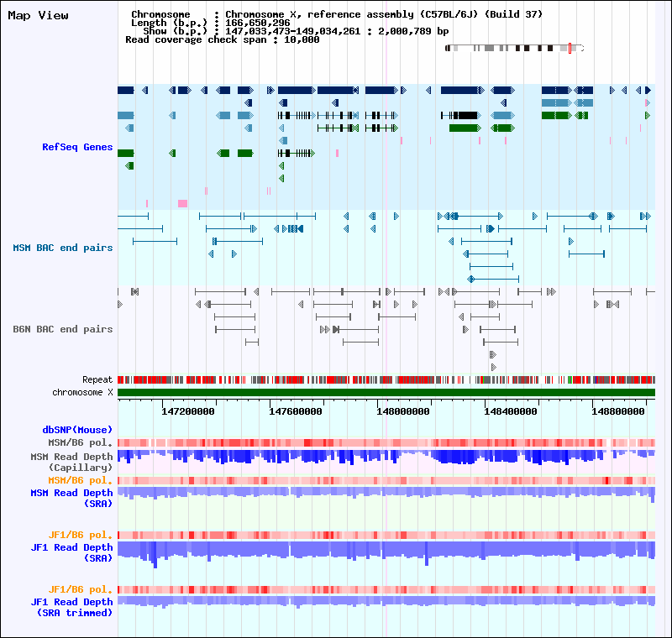Click the Map View title
Viewport: 672px width, 638px height.
click(38, 15)
